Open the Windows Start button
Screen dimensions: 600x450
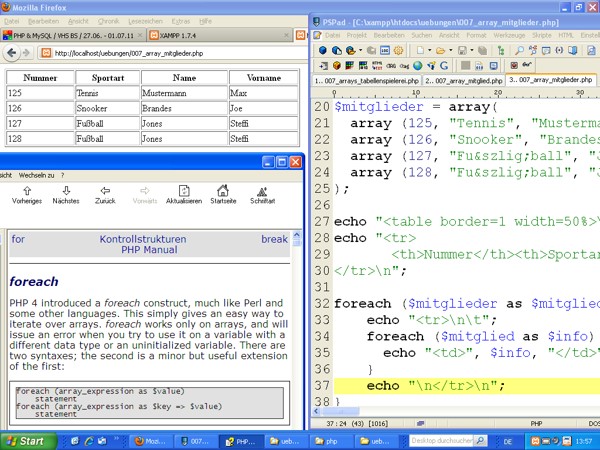pyautogui.click(x=25, y=440)
